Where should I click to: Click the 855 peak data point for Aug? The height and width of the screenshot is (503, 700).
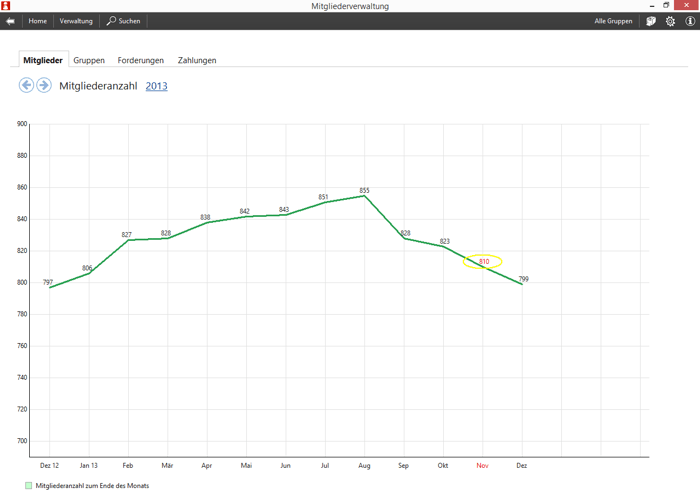pos(365,195)
